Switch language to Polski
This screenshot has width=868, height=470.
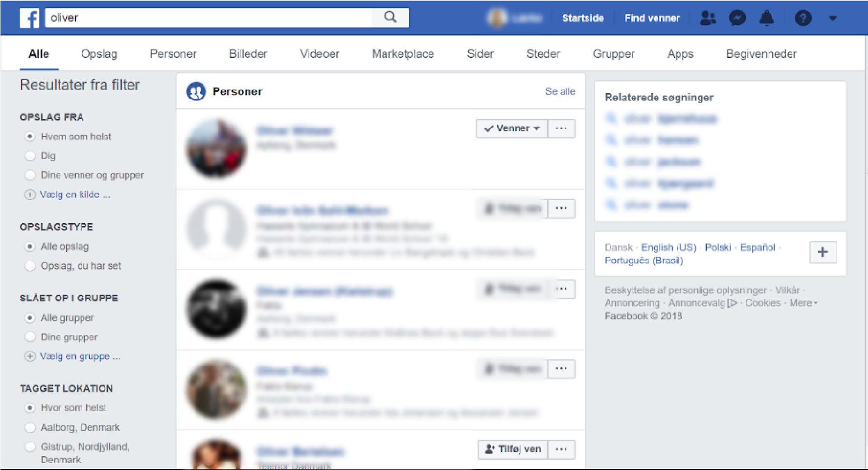click(718, 247)
